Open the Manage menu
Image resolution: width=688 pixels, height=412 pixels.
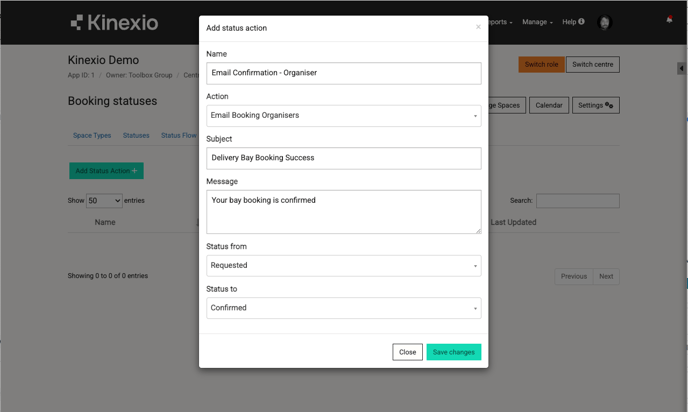pos(537,22)
